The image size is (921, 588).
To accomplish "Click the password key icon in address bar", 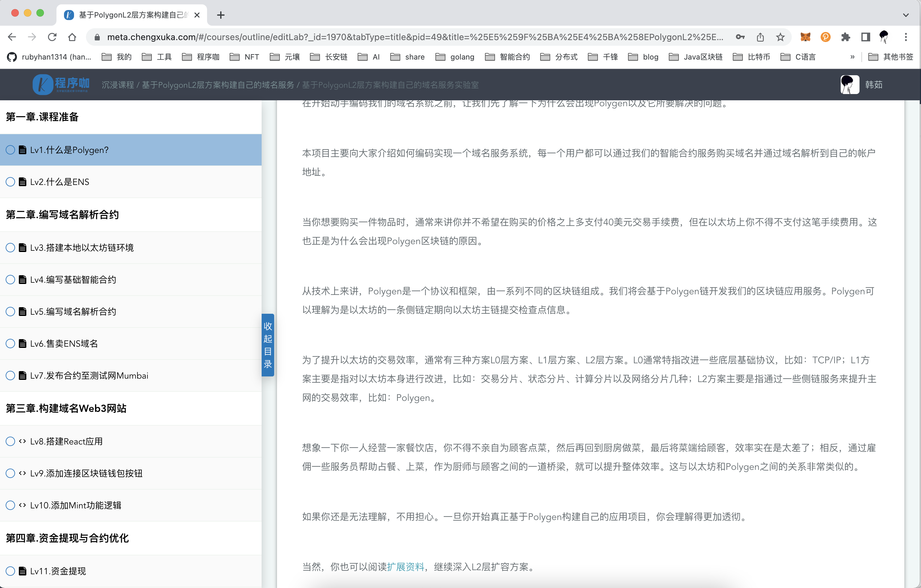I will [x=740, y=37].
